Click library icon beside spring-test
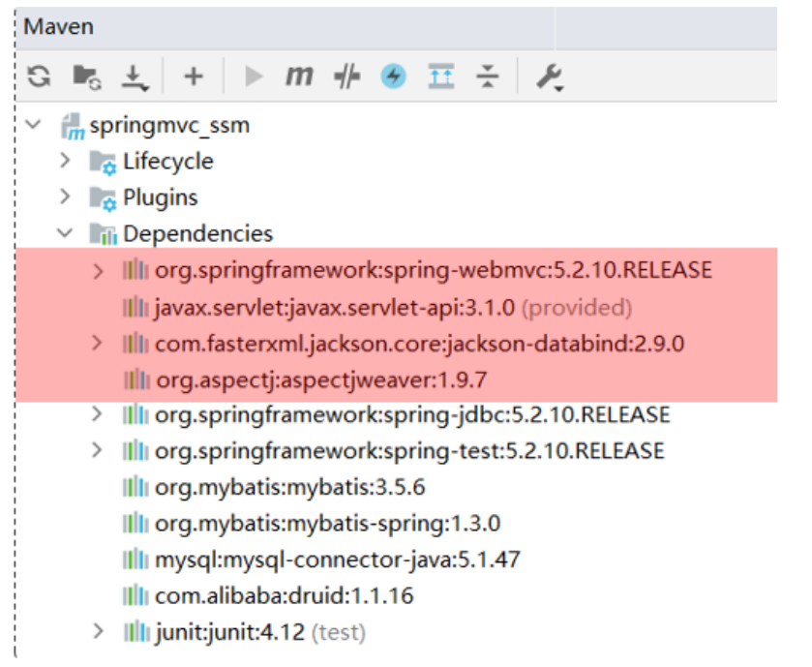 (135, 451)
